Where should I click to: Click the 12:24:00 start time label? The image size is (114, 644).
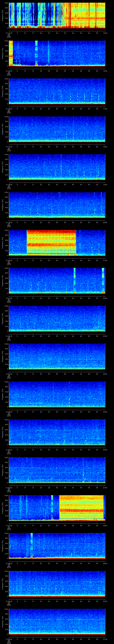pos(9,412)
